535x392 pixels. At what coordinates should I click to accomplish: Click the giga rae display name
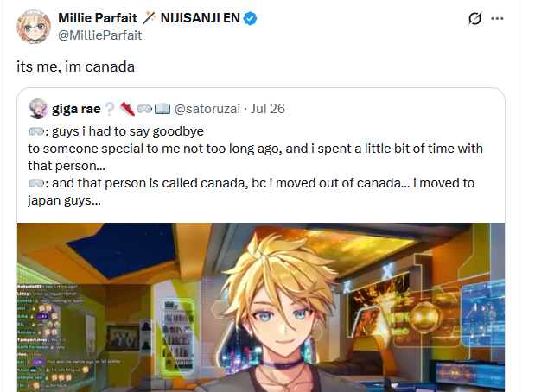pyautogui.click(x=76, y=109)
